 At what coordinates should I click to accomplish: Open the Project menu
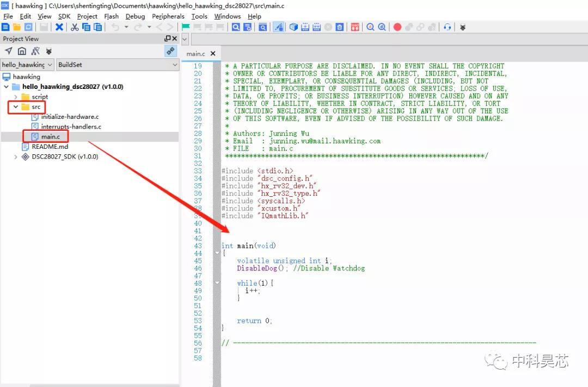87,16
